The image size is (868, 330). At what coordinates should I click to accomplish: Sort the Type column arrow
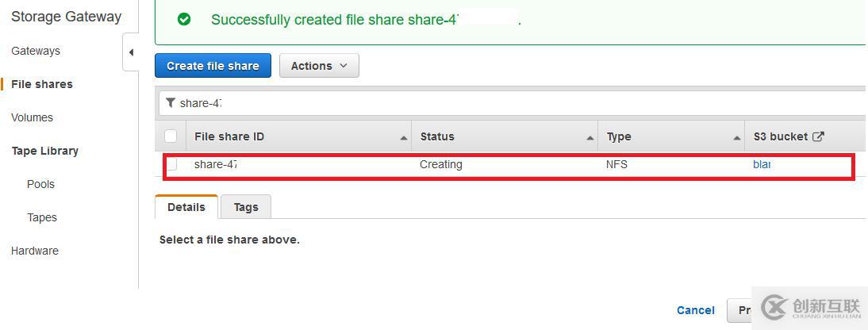point(737,138)
